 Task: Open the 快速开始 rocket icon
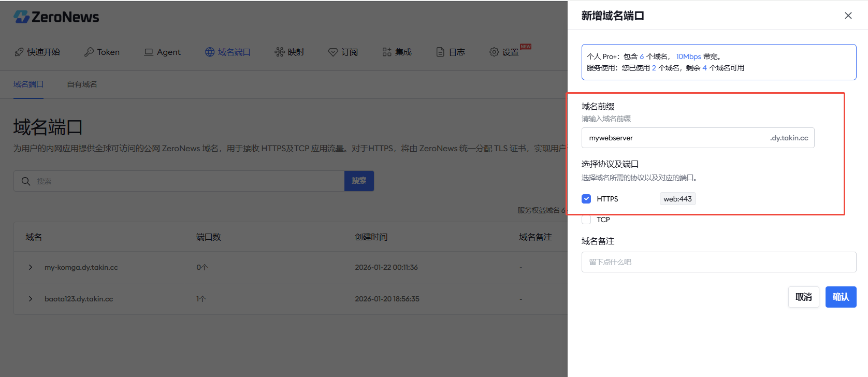click(x=19, y=52)
